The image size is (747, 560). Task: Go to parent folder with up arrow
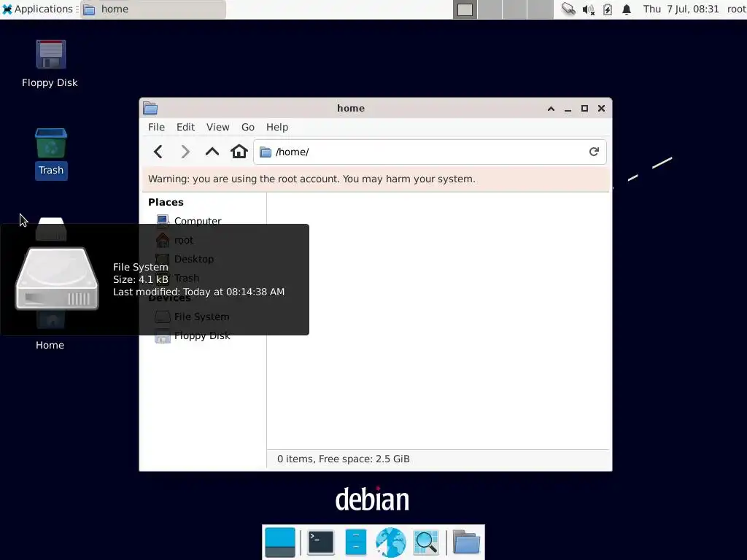click(x=212, y=152)
